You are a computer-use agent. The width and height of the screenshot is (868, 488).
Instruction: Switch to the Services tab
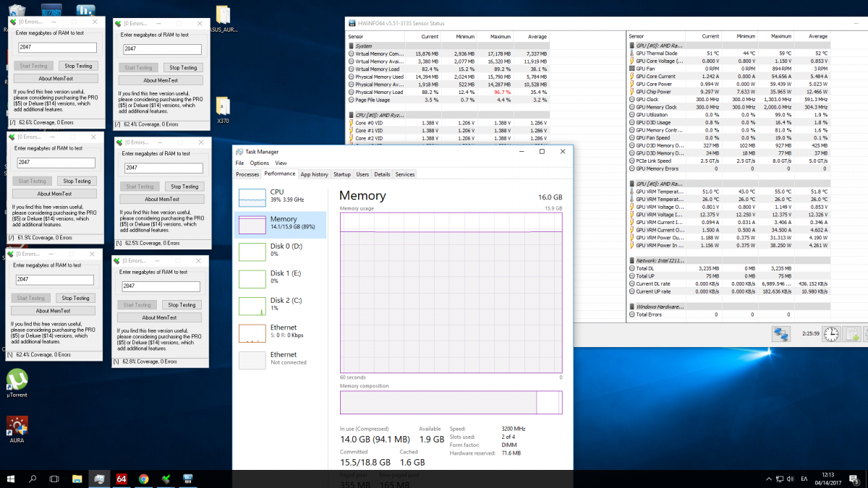coord(405,174)
